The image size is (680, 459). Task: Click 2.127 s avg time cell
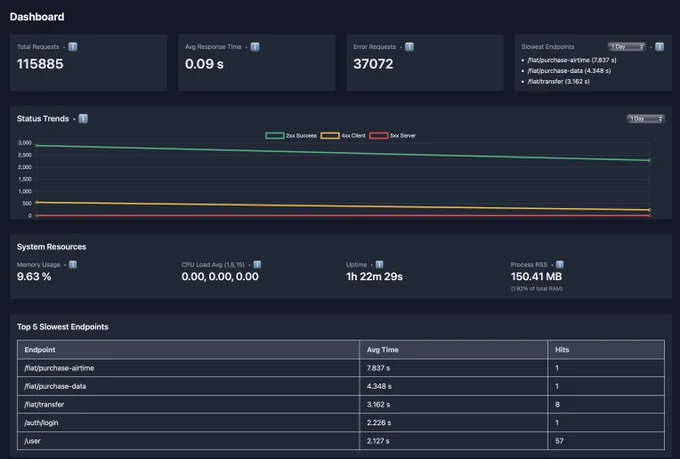pyautogui.click(x=454, y=441)
